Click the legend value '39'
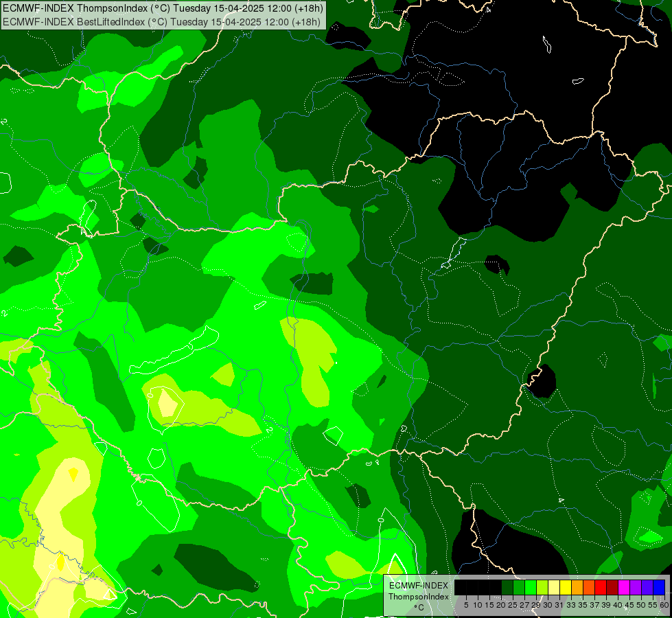Viewport: 672px width, 618px height. (x=606, y=605)
